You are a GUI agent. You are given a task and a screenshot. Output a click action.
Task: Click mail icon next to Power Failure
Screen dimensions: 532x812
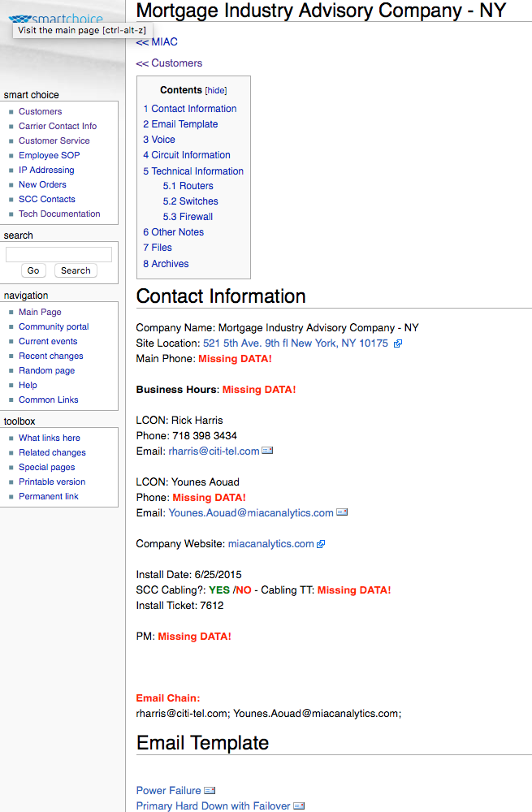210,790
